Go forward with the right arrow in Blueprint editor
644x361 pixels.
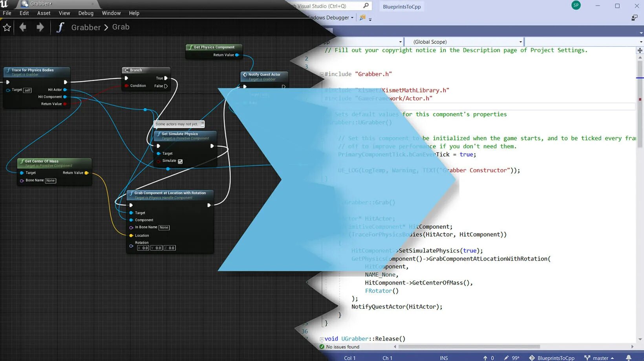coord(40,27)
